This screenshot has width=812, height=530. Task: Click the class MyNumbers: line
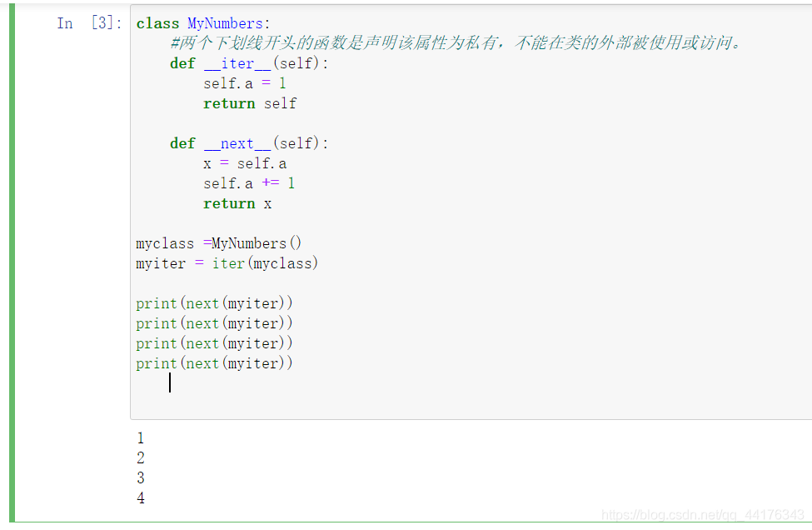point(203,23)
